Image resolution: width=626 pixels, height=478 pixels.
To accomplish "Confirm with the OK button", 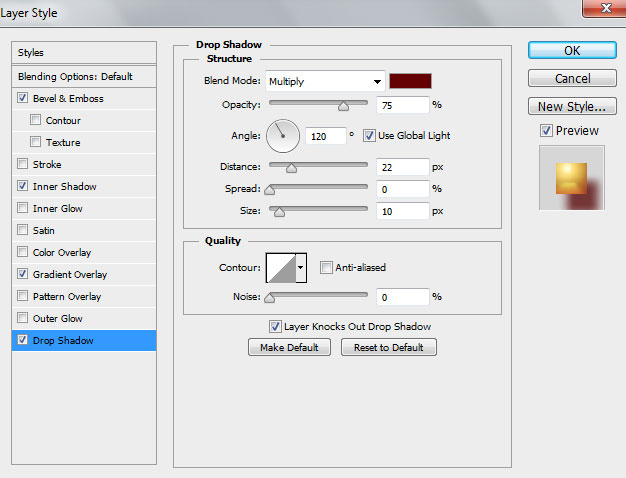I will 572,50.
